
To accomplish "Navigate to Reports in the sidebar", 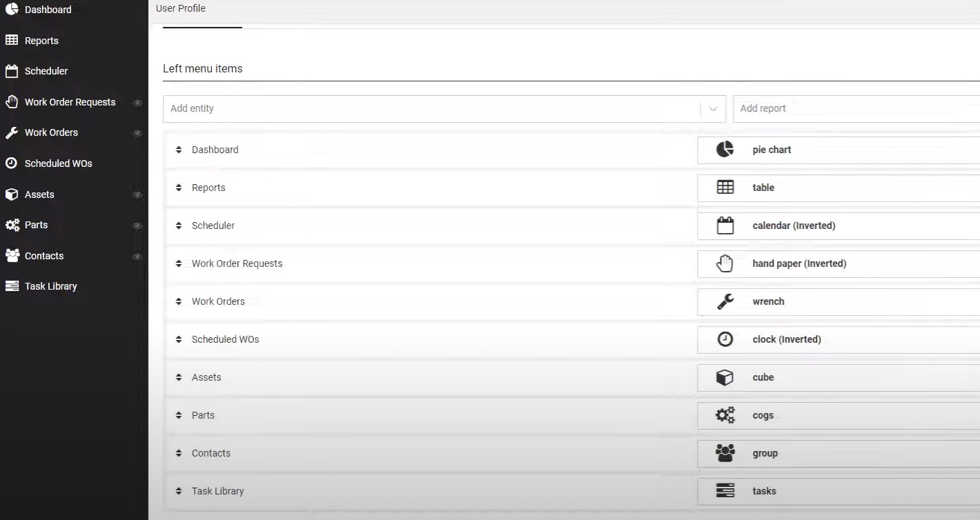I will point(41,40).
